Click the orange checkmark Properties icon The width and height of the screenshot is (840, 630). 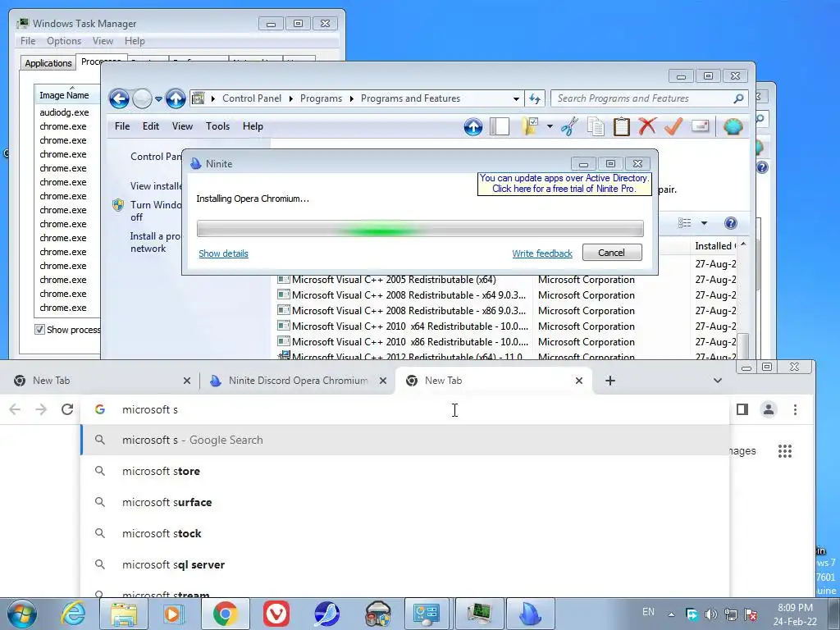673,126
